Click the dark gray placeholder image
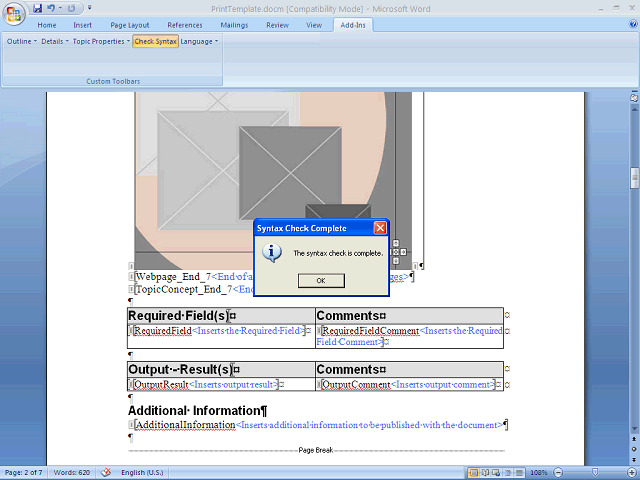Screen dimensions: 640x480 pyautogui.click(x=290, y=173)
